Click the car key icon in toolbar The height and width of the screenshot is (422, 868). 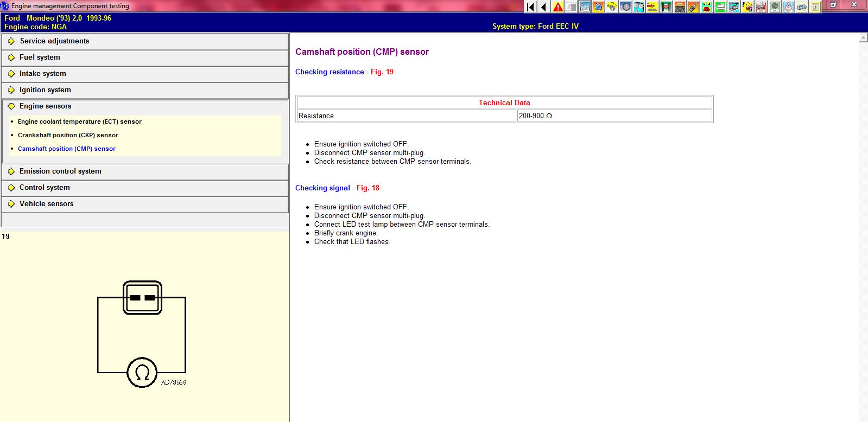(693, 7)
